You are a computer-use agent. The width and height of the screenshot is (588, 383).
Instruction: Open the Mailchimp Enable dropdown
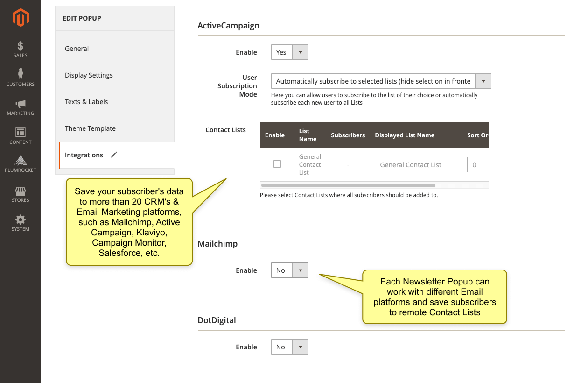point(290,270)
